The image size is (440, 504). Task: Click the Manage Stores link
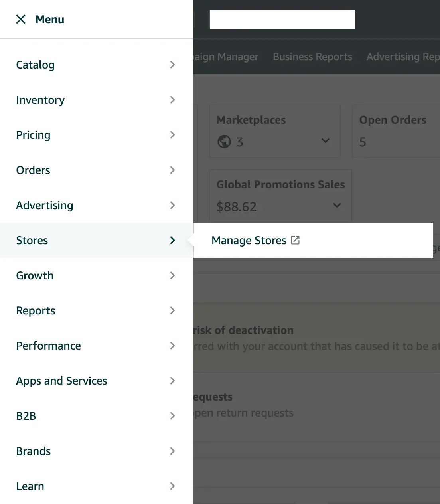[x=249, y=240]
